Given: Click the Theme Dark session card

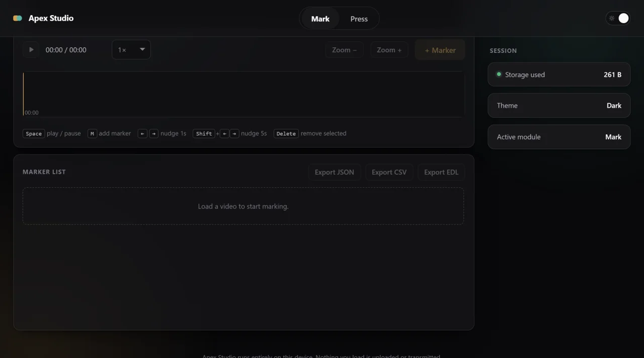Looking at the screenshot, I should point(559,106).
